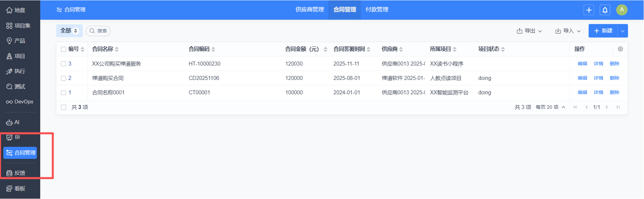644x199 pixels.
Task: Open the 项目集 program icon in sidebar
Action: pos(9,26)
